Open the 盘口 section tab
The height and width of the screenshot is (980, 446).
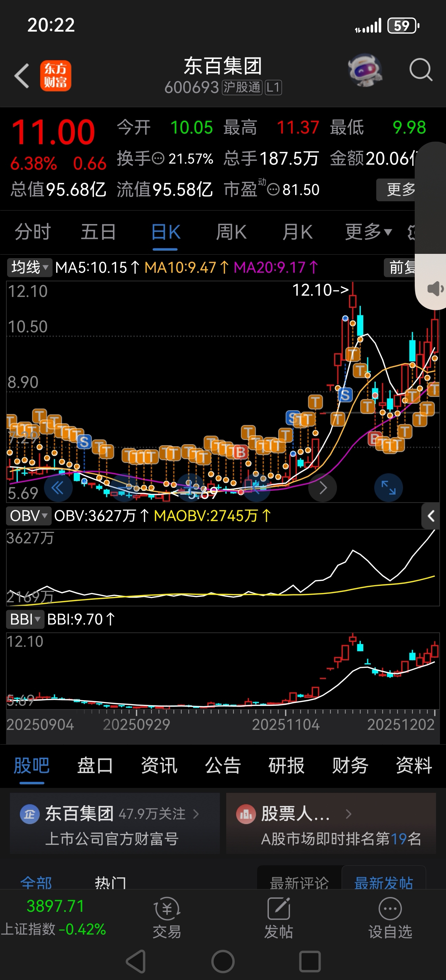[95, 766]
